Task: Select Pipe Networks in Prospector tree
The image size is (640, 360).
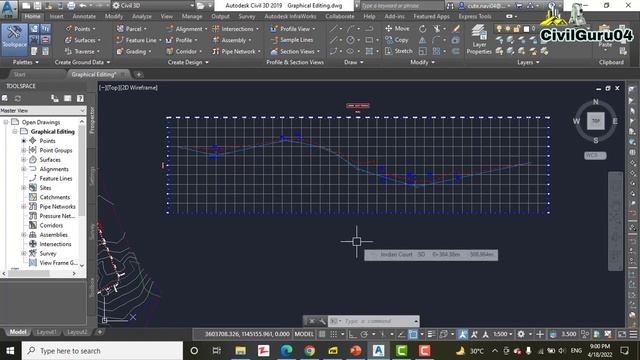Action: [x=58, y=207]
